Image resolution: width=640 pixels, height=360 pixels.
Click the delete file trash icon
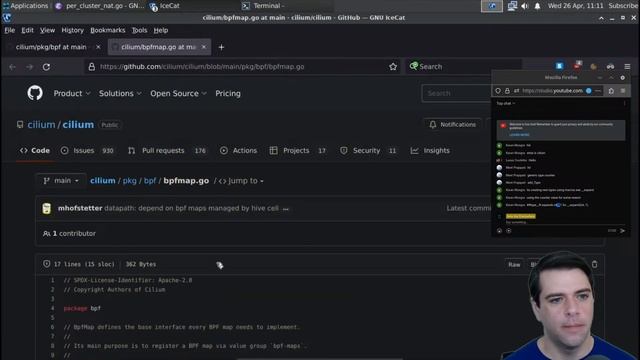tap(595, 264)
